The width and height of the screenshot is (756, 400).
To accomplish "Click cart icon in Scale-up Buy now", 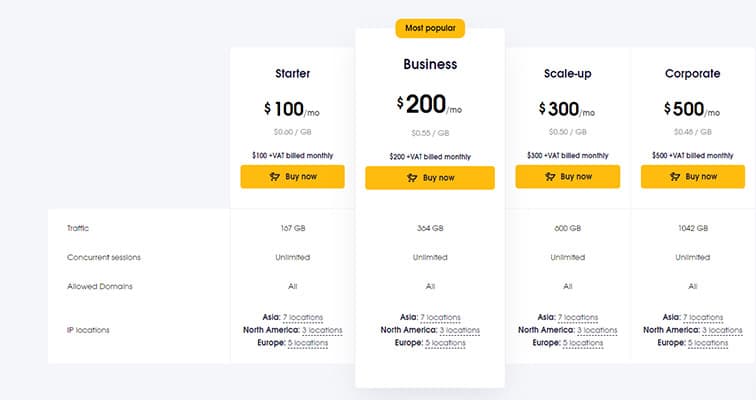I will tap(550, 176).
